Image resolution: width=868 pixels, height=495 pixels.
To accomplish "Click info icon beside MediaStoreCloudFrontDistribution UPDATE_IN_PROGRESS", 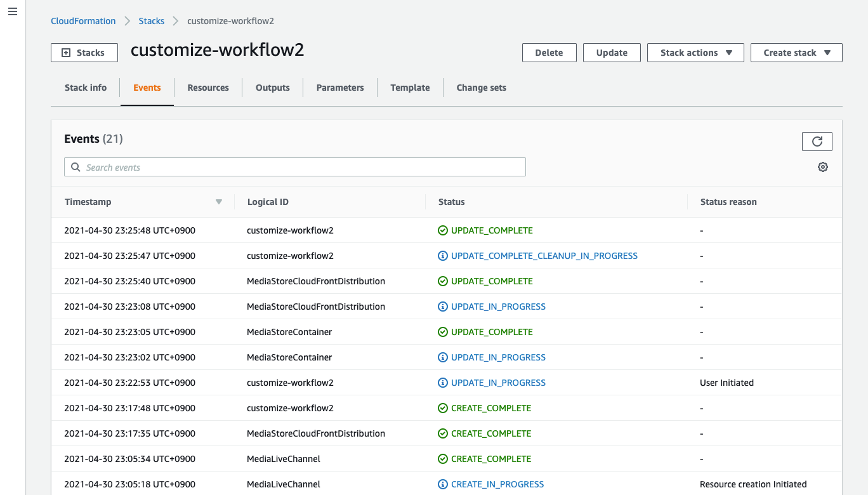I will [442, 306].
